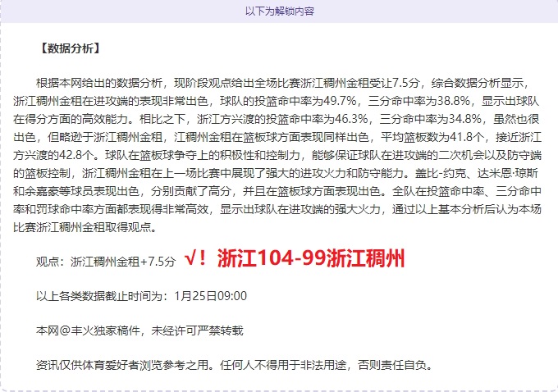Image resolution: width=558 pixels, height=392 pixels.
Task: Click the final paragraph line '比赛浙江稠州金租取得观点。'
Action: click(x=85, y=227)
